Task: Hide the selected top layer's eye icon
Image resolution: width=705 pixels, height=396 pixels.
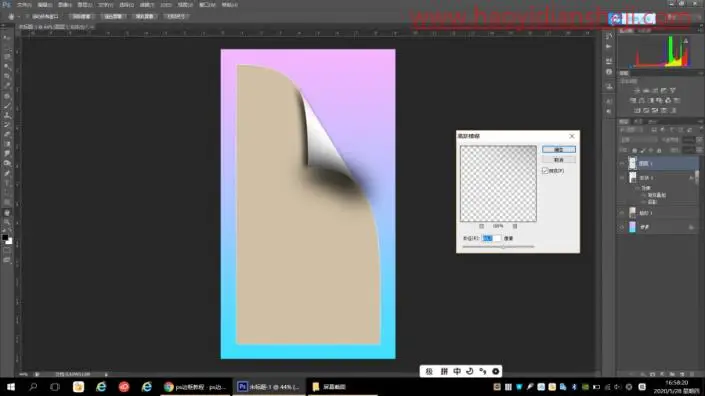Action: pyautogui.click(x=622, y=163)
